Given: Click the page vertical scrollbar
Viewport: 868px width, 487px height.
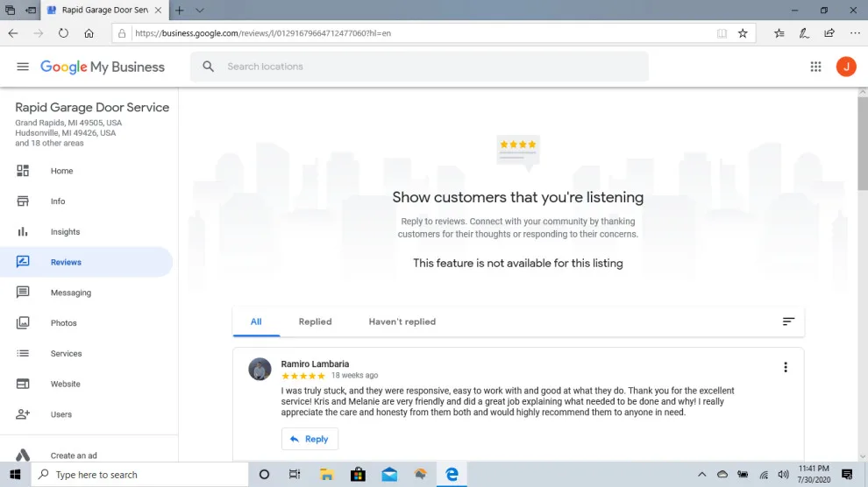Looking at the screenshot, I should (x=863, y=145).
